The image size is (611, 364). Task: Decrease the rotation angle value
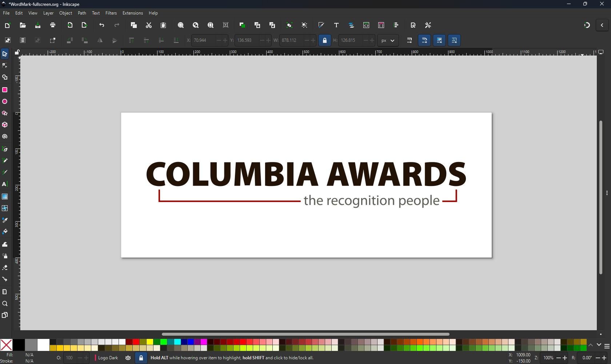click(x=598, y=358)
